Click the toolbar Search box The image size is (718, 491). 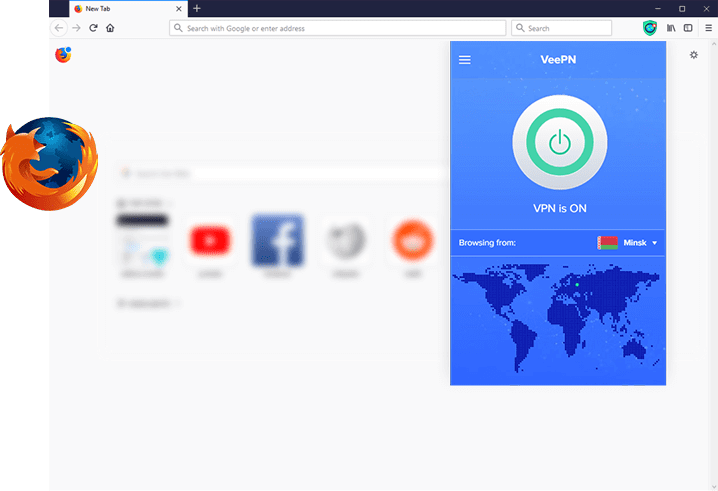click(561, 28)
